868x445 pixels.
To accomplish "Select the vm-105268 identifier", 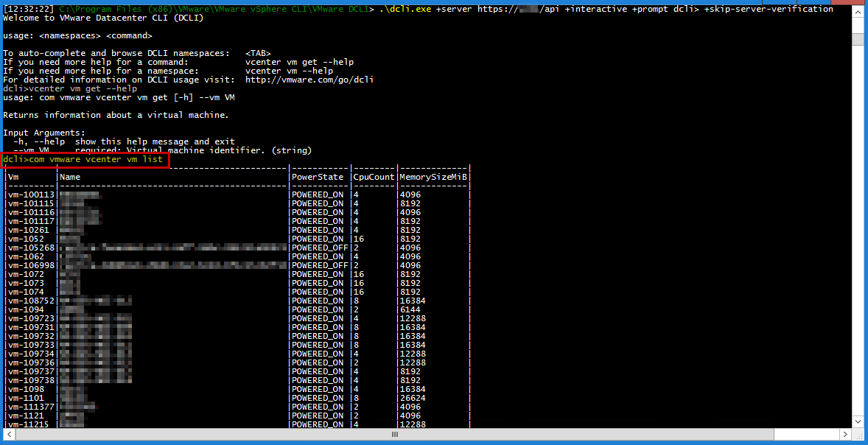I will (x=31, y=248).
